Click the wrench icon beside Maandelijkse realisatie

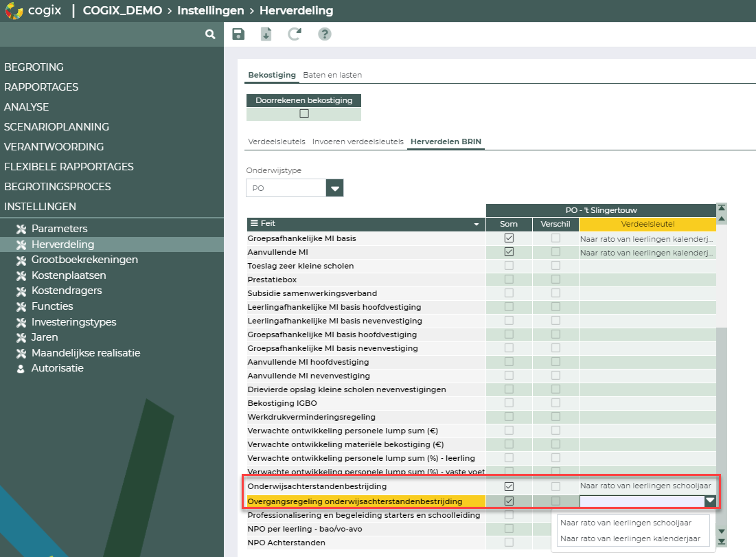(x=21, y=354)
